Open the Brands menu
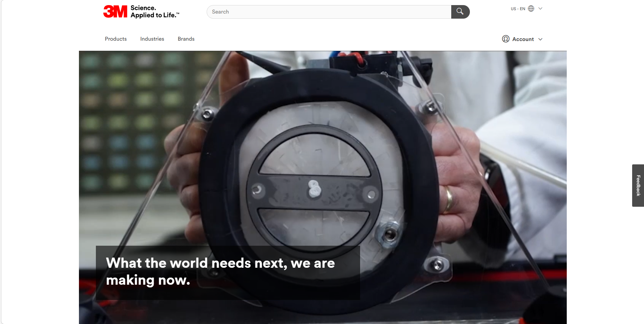 tap(186, 39)
